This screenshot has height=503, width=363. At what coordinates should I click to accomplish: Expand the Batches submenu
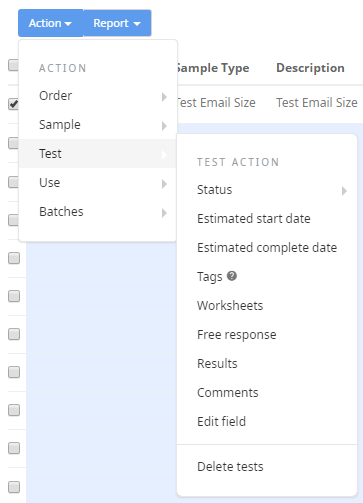click(98, 212)
